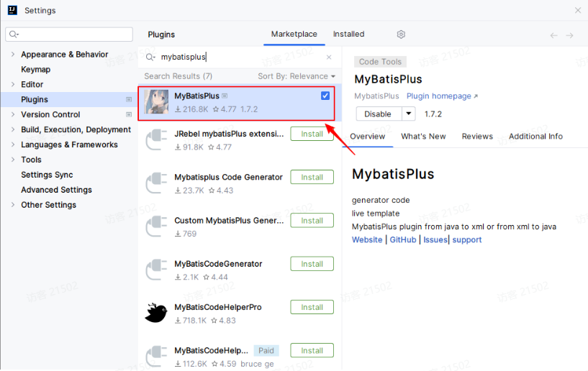This screenshot has height=371, width=588.
Task: Click the plugin search magnifier icon
Action: coord(150,57)
